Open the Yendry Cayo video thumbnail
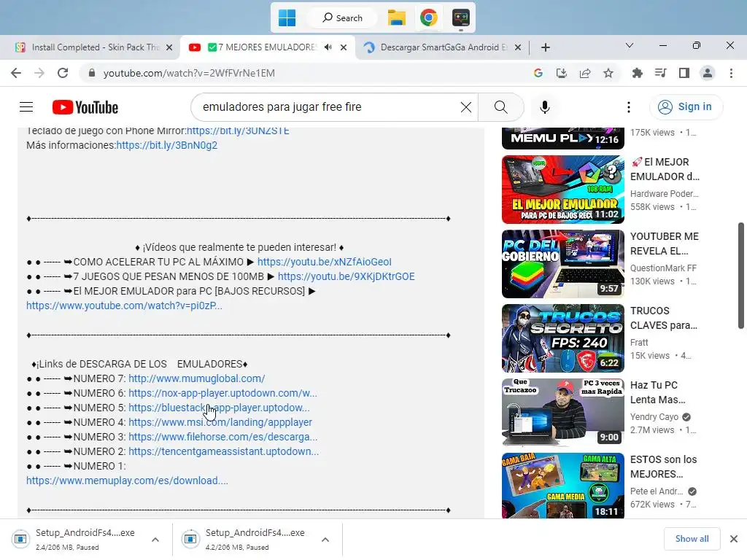The width and height of the screenshot is (747, 560). (x=562, y=413)
